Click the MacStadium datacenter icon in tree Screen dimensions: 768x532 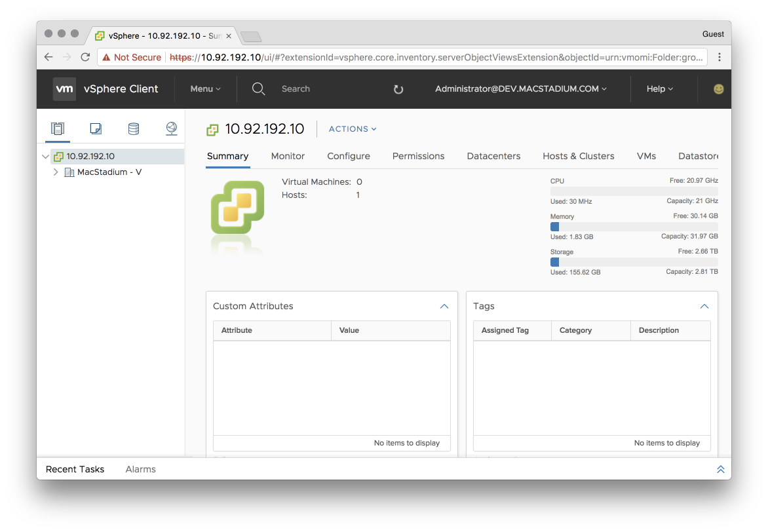(x=69, y=172)
